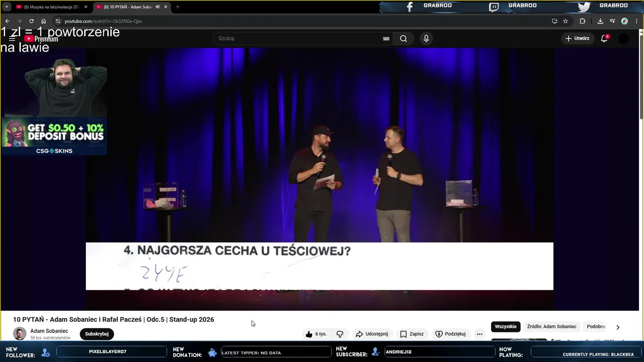Viewport: 644px width, 362px height.
Task: Click the new subscriber ANDRIEJ12 box
Action: (x=440, y=352)
